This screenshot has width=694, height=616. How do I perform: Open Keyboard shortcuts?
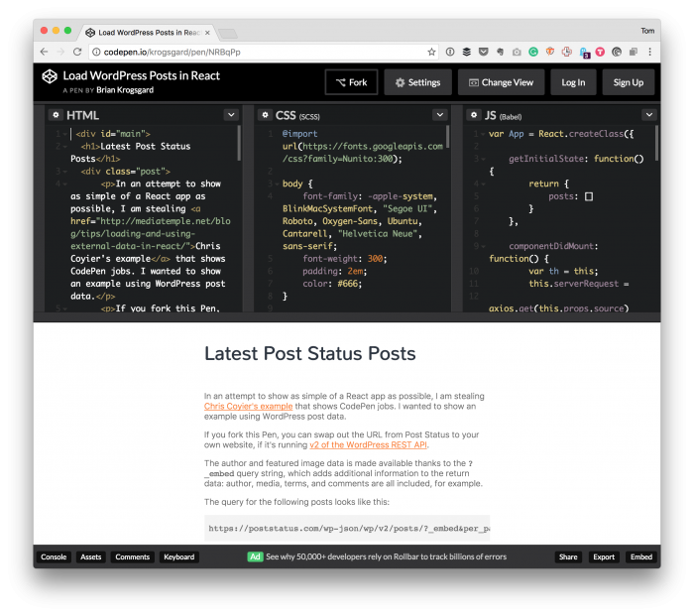(178, 556)
